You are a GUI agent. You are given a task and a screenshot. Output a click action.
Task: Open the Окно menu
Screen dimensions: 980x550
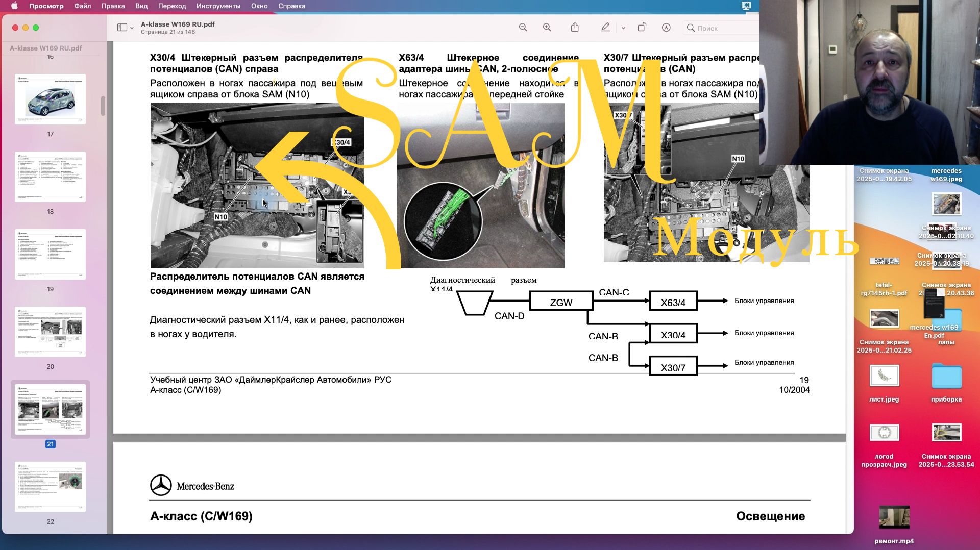click(x=259, y=6)
